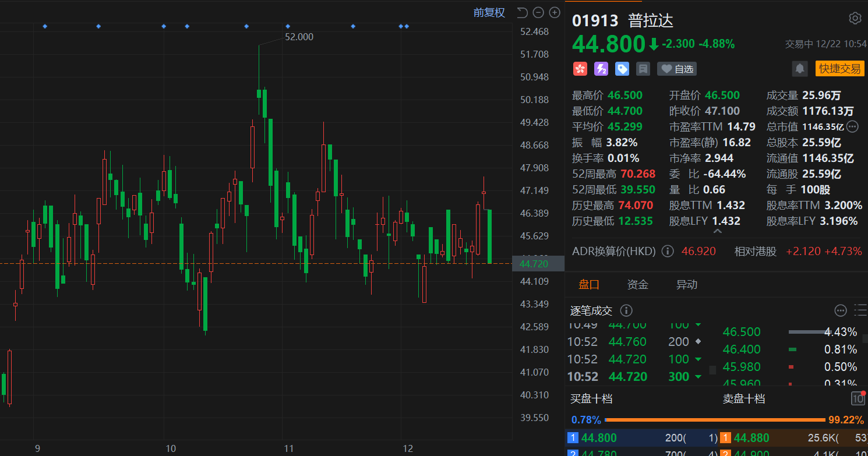The height and width of the screenshot is (456, 868).
Task: Open quote panel settings gear
Action: click(x=855, y=18)
